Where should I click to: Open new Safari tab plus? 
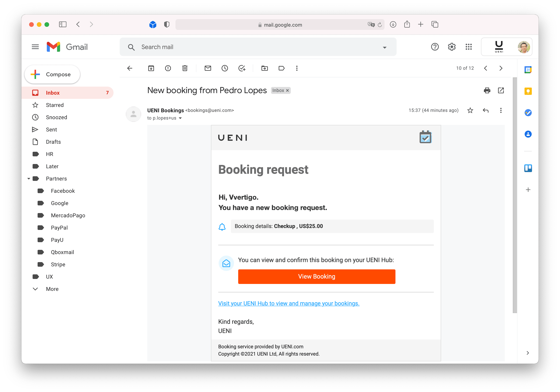(421, 24)
